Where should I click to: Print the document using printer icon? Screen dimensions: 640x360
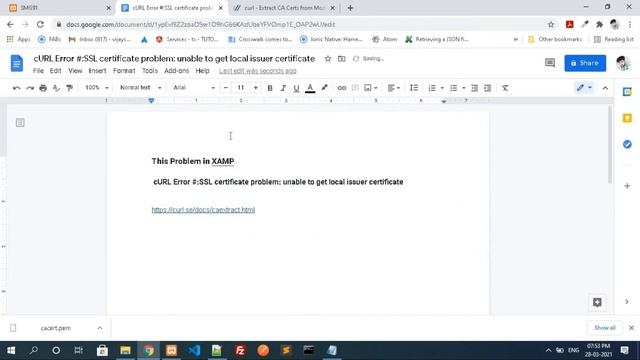click(x=43, y=88)
